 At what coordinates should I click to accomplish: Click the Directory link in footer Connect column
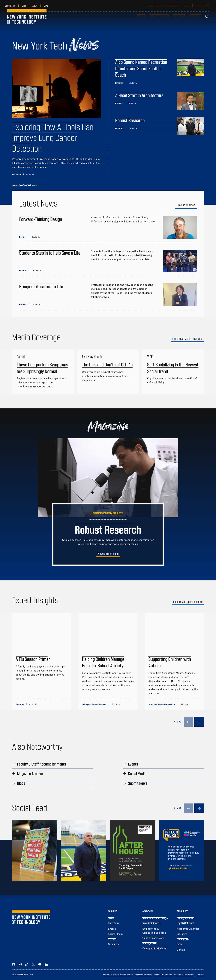pos(113,944)
